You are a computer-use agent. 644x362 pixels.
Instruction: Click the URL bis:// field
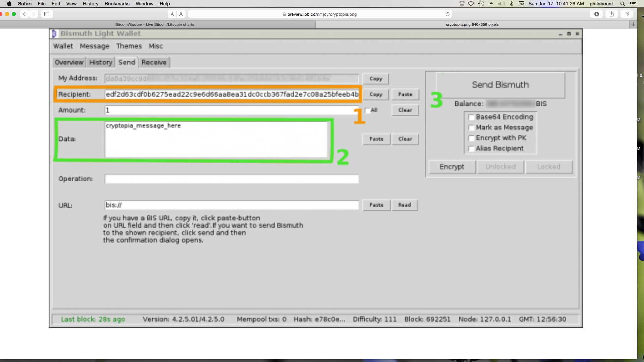pos(232,205)
